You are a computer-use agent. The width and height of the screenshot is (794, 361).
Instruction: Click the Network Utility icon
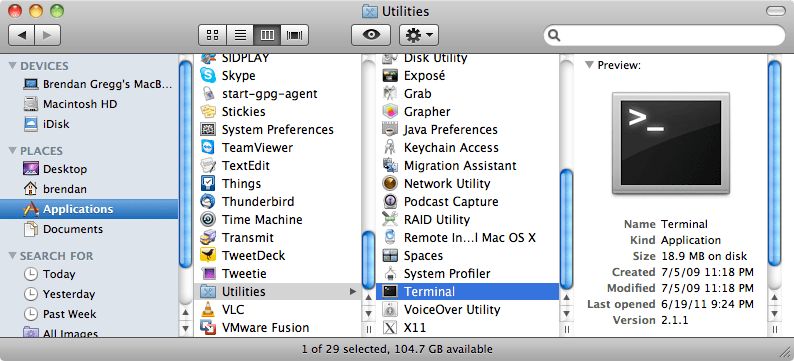(x=390, y=183)
